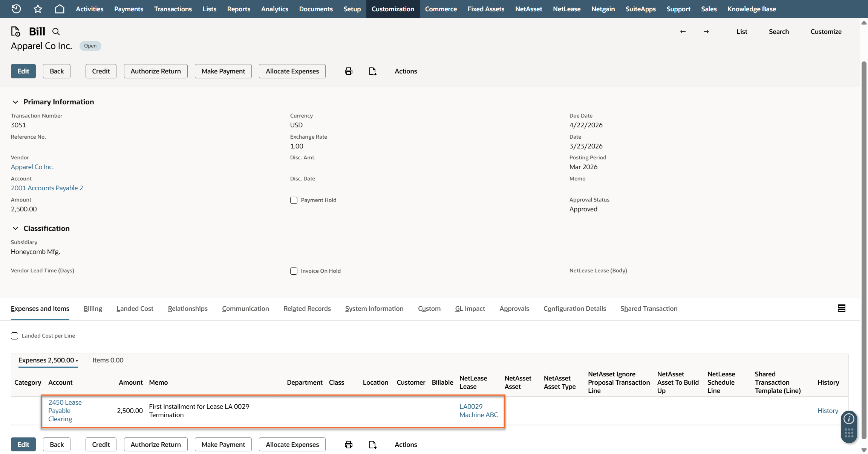Go to previous record arrow
868x454 pixels.
683,32
